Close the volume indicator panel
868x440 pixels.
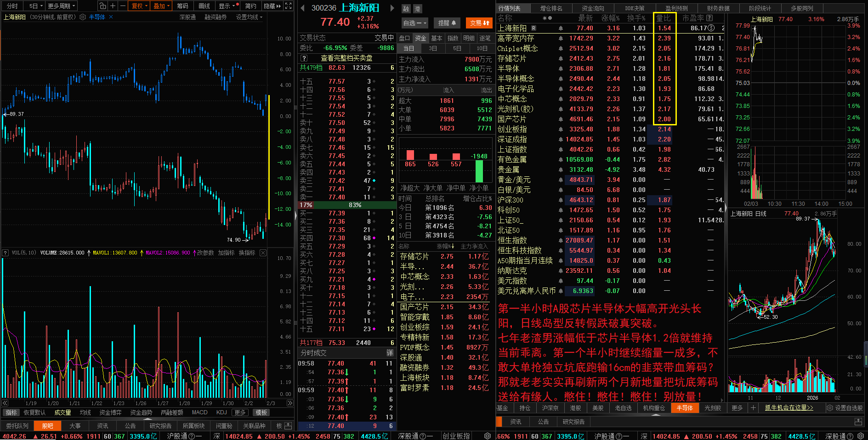pos(263,253)
